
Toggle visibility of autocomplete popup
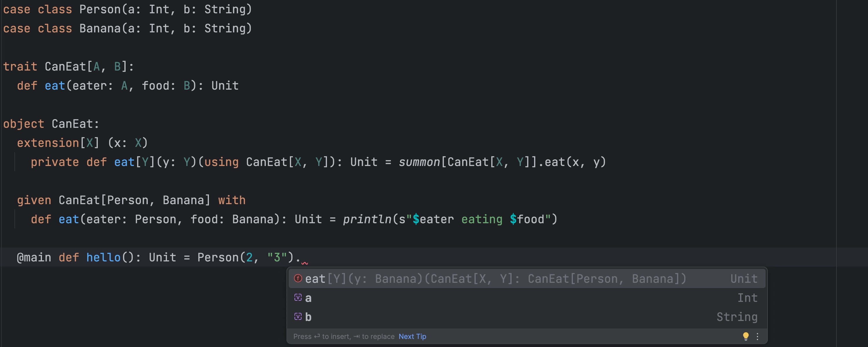coord(759,336)
